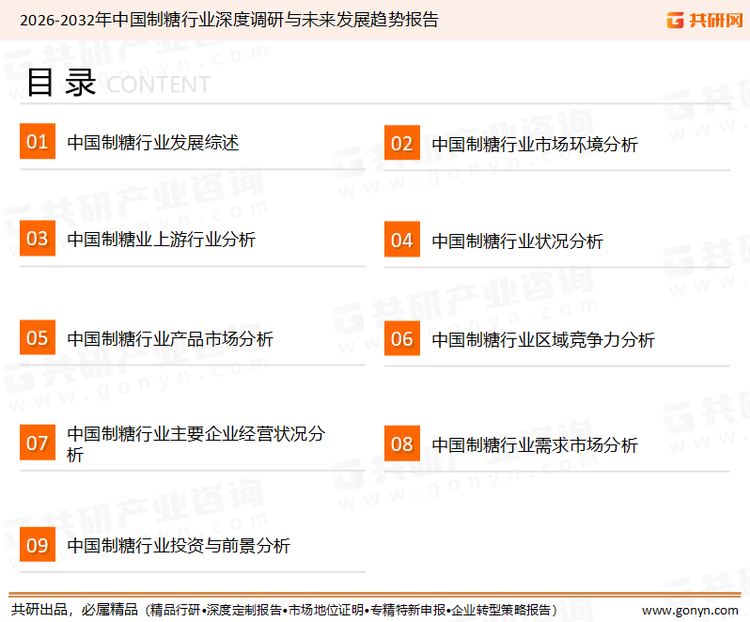
Task: Click the orange 01 number badge
Action: (x=37, y=142)
